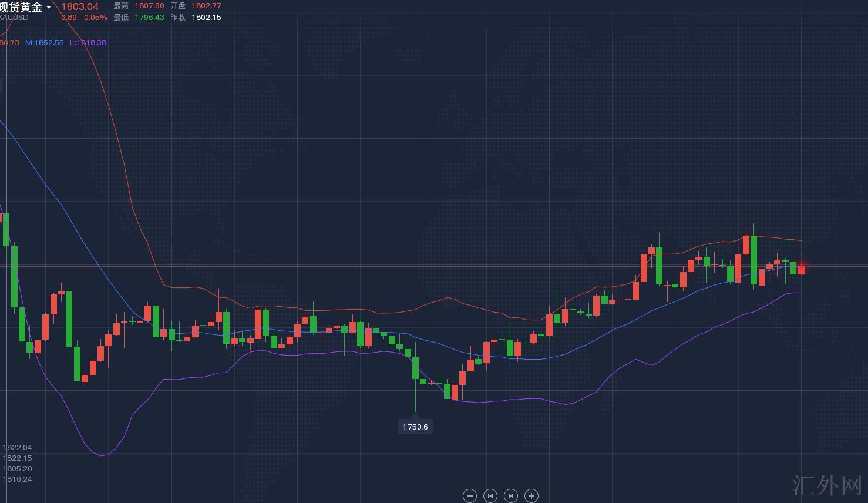This screenshot has width=868, height=503.
Task: Click the 1750.6 low price marker
Action: click(415, 427)
